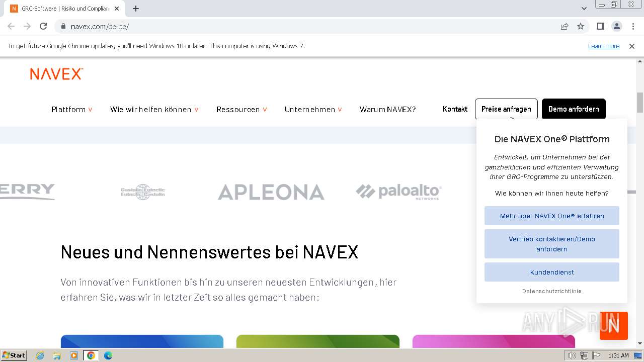Image resolution: width=644 pixels, height=362 pixels.
Task: Click the site padlock icon
Action: [63, 27]
